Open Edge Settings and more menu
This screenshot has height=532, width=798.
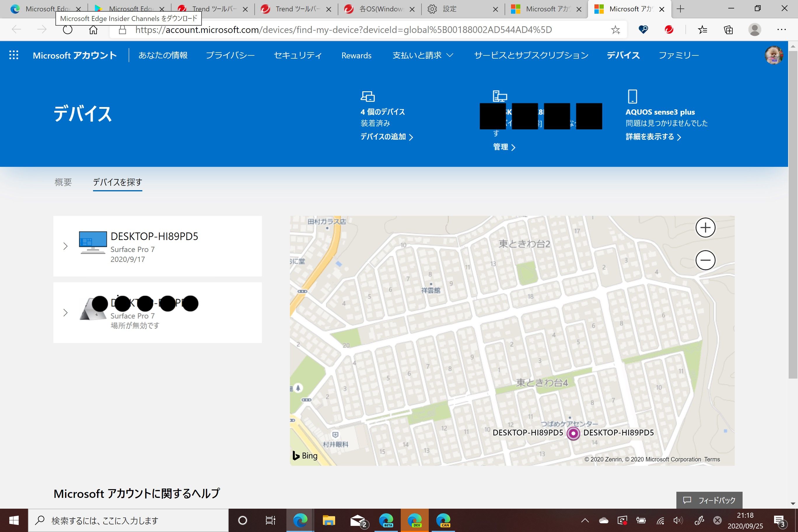pyautogui.click(x=781, y=30)
